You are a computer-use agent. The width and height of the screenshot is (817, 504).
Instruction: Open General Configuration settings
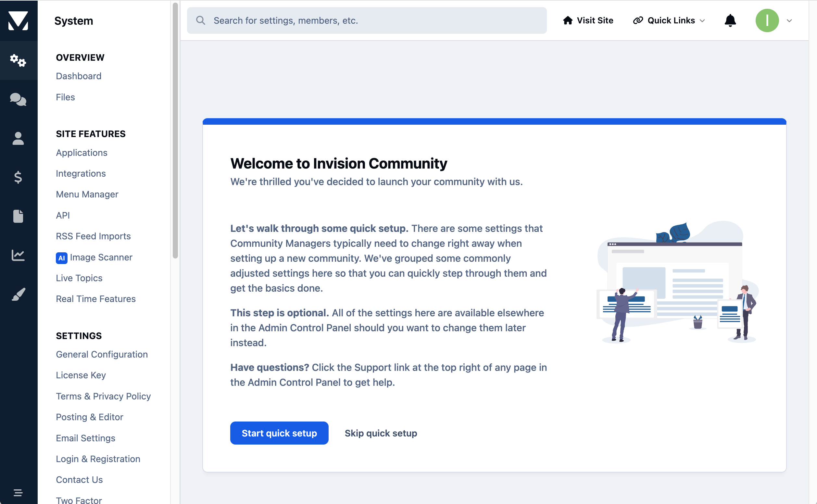[102, 354]
